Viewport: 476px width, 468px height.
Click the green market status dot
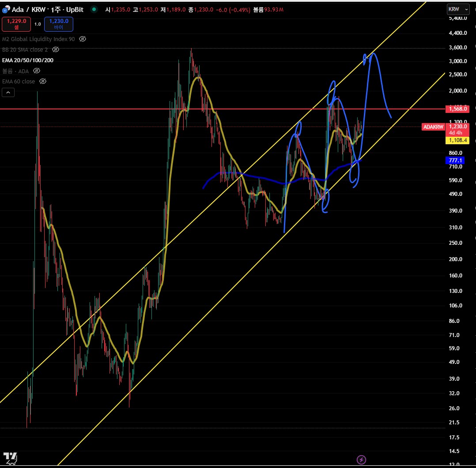point(94,9)
